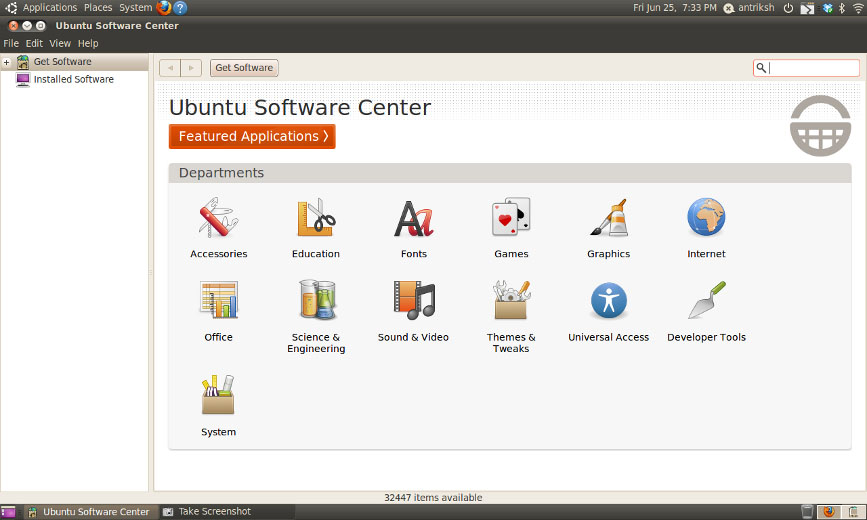Open the Applications menu in top panel
Viewport: 867px width, 520px height.
(x=50, y=8)
